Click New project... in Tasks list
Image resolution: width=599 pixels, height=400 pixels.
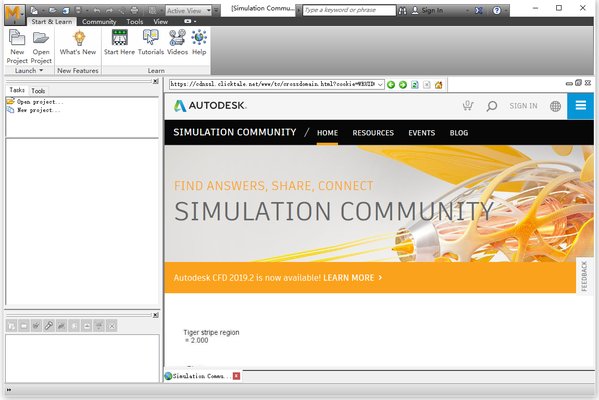click(38, 110)
